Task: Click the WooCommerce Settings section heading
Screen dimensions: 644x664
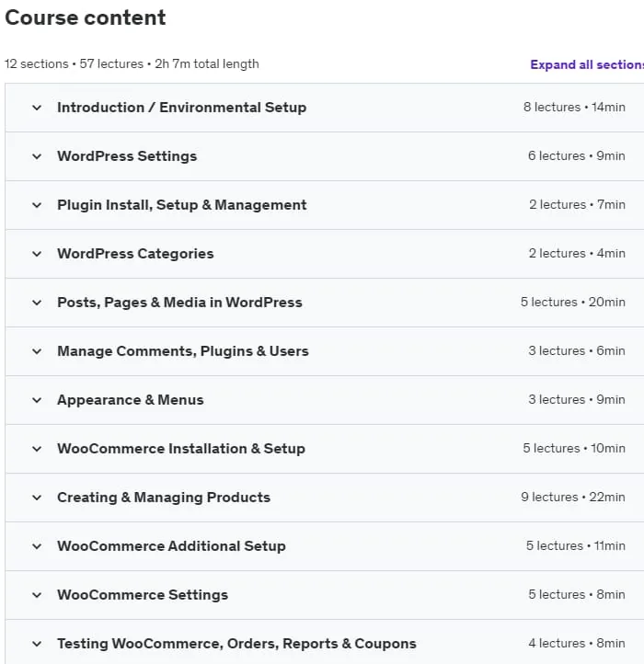Action: 143,594
